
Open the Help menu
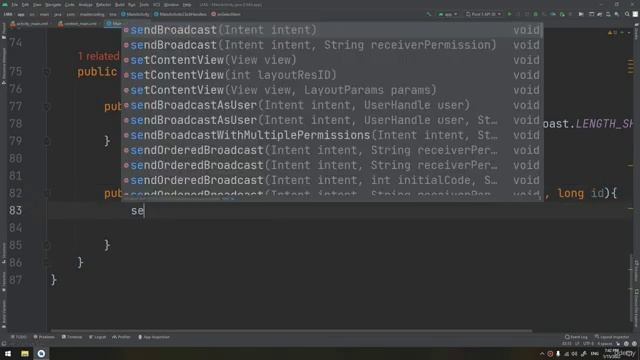coord(187,5)
